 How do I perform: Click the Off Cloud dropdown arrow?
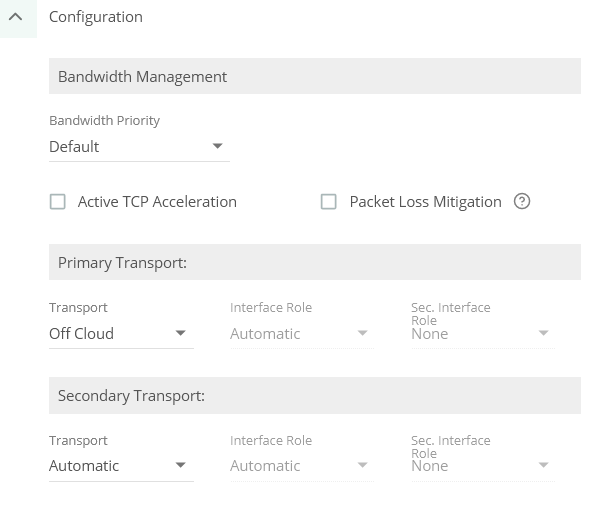[x=181, y=333]
